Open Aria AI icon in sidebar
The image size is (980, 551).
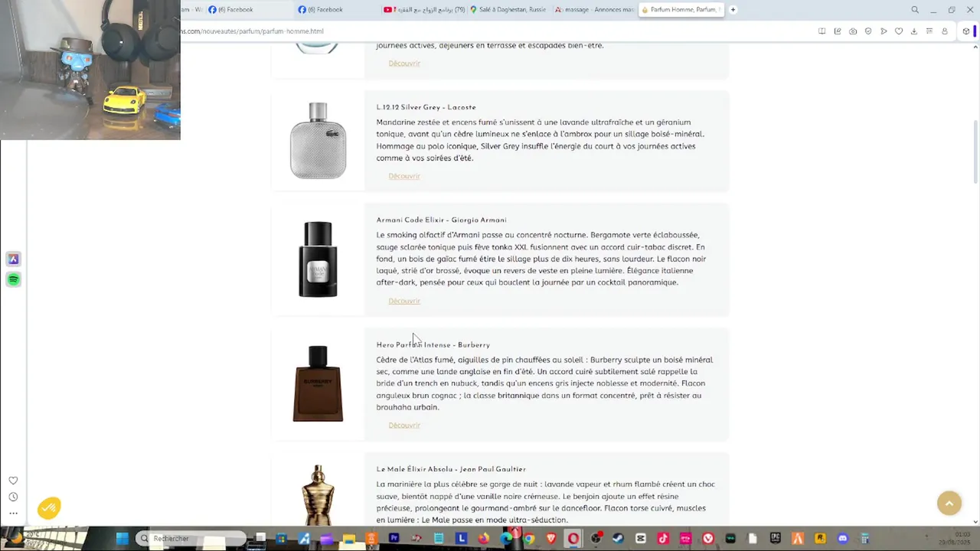(13, 259)
